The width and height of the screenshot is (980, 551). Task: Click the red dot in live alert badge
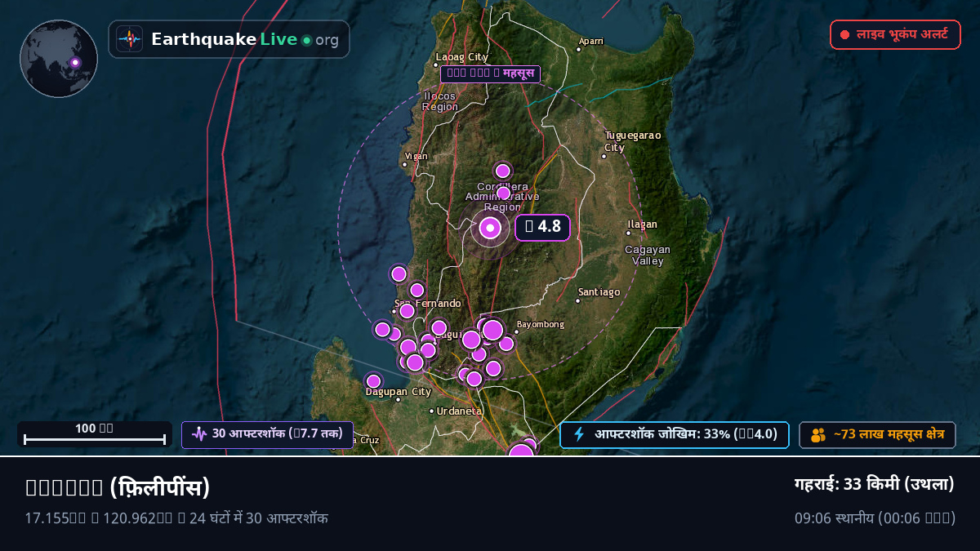[x=845, y=35]
